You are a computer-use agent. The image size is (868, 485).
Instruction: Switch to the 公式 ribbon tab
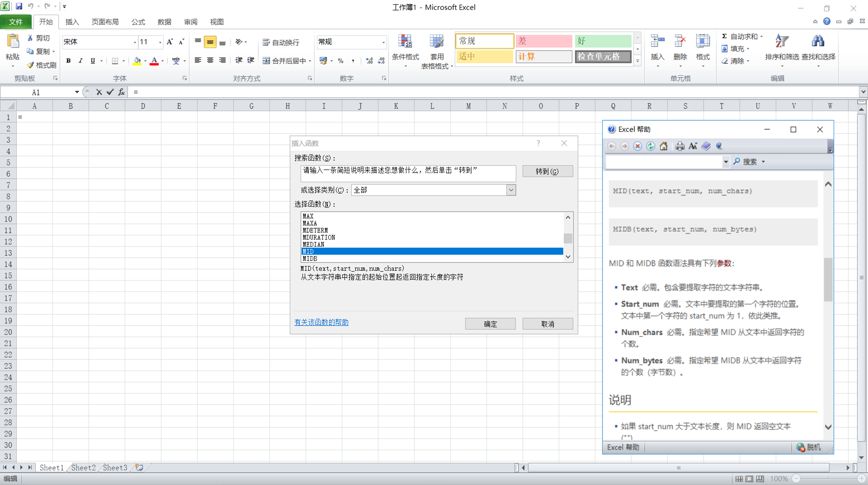click(138, 22)
